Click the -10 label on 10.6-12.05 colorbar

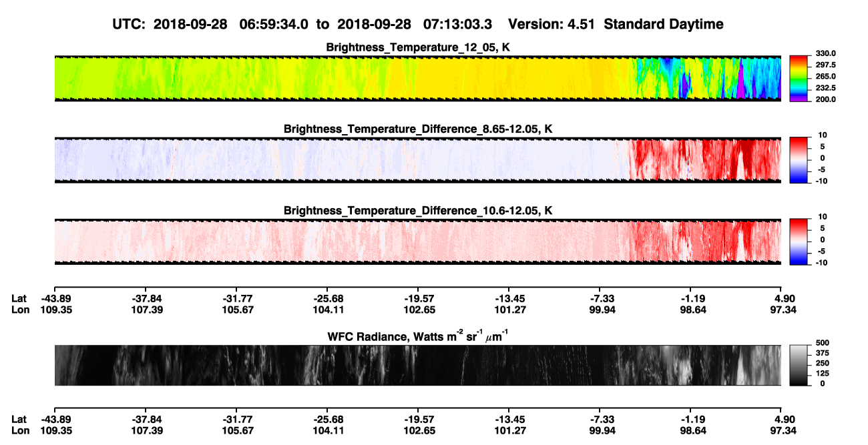click(x=821, y=262)
